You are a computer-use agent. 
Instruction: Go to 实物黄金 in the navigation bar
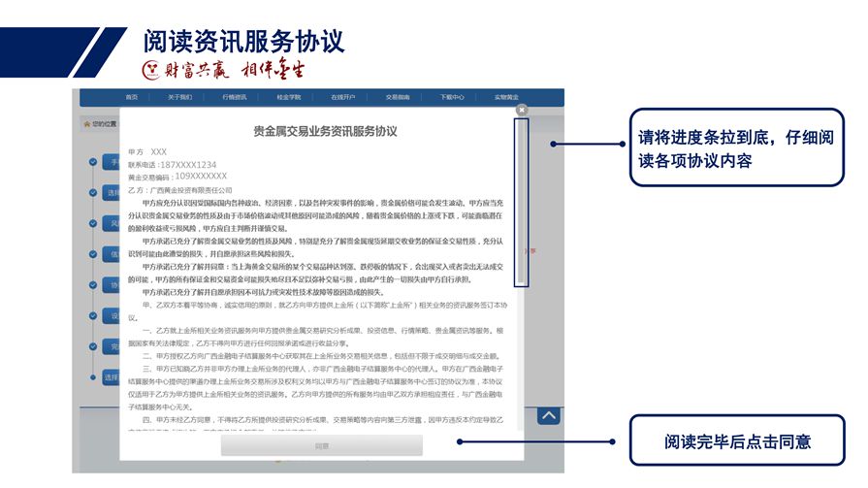[x=506, y=97]
